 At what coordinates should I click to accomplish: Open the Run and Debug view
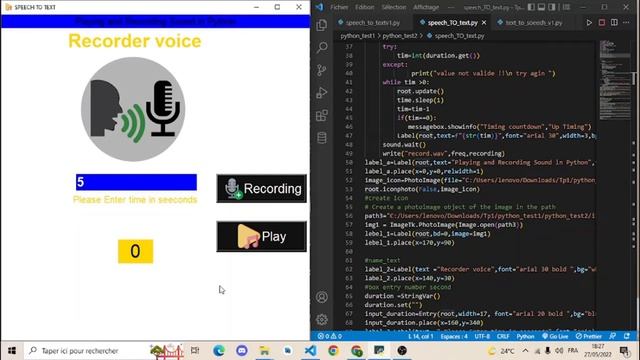pyautogui.click(x=322, y=93)
